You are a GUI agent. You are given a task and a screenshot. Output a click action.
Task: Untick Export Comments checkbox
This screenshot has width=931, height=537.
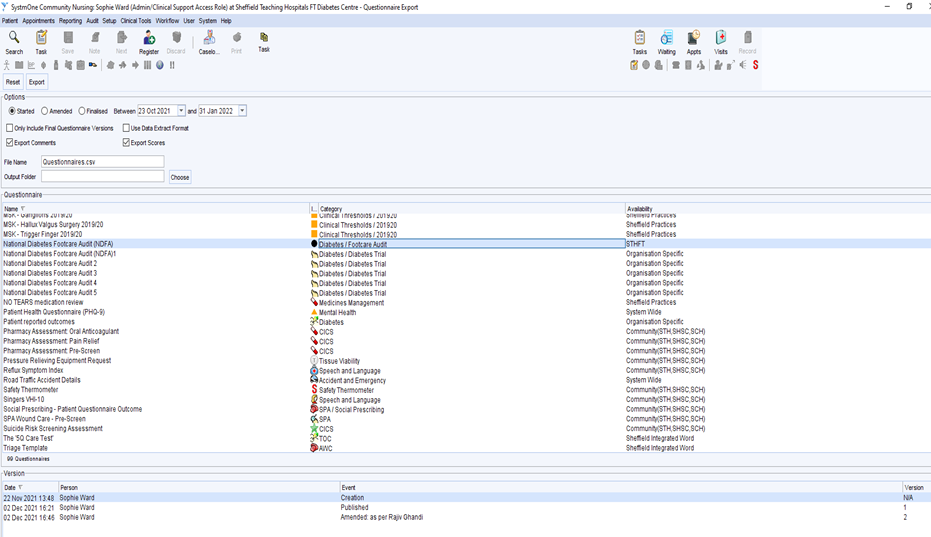pyautogui.click(x=10, y=143)
